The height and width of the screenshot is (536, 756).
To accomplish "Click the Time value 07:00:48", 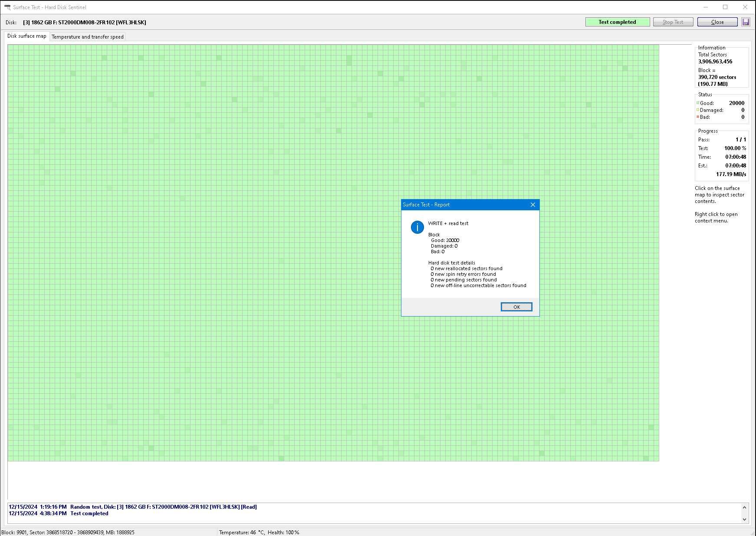I will [736, 157].
